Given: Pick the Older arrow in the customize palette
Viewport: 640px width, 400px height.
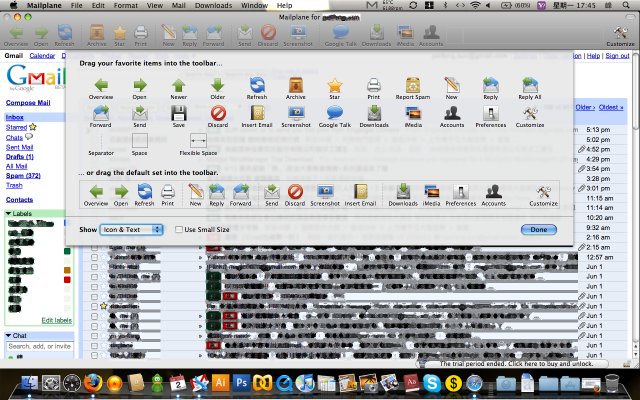Looking at the screenshot, I should (218, 88).
